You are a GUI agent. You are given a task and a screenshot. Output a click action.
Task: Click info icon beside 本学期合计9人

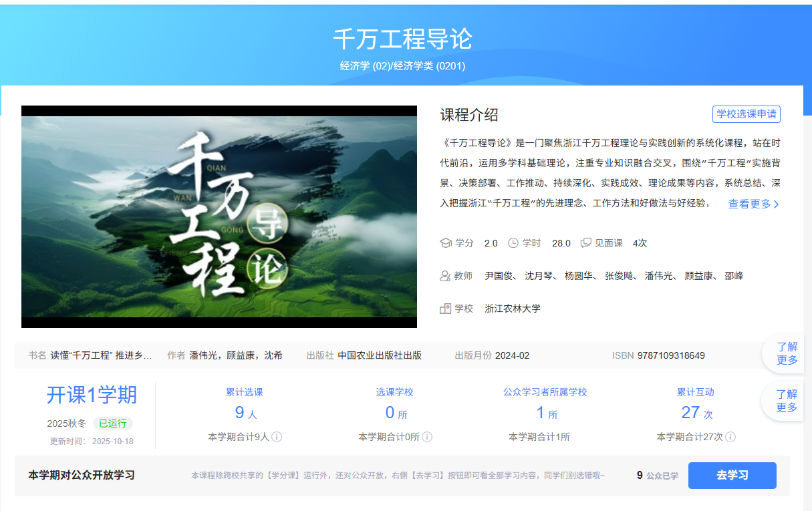coord(277,437)
